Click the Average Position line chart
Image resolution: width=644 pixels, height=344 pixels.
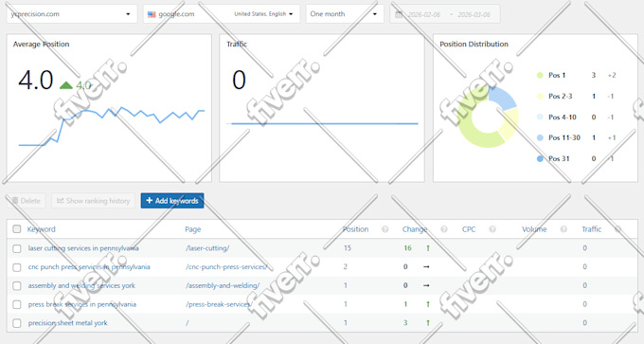coord(112,127)
